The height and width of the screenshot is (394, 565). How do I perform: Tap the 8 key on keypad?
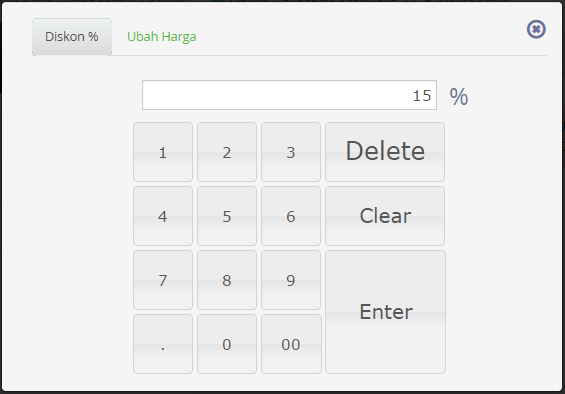(x=227, y=280)
